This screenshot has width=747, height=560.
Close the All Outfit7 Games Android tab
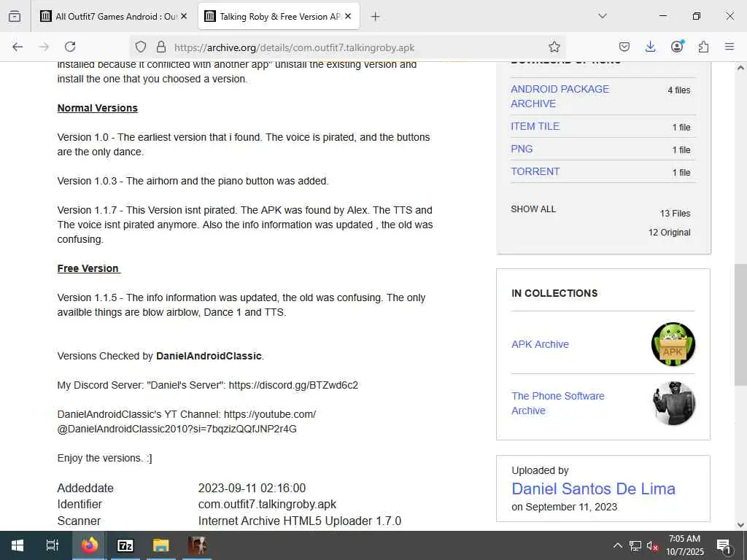pyautogui.click(x=184, y=16)
